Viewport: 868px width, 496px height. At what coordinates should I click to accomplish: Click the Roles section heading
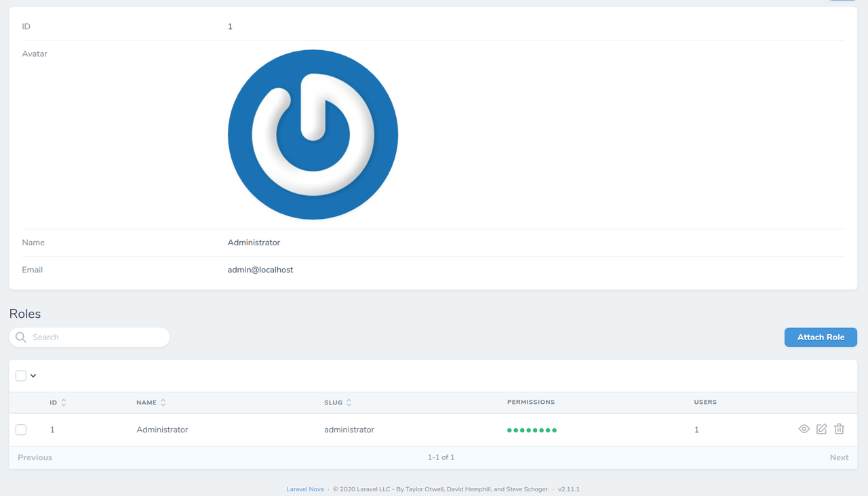point(25,314)
